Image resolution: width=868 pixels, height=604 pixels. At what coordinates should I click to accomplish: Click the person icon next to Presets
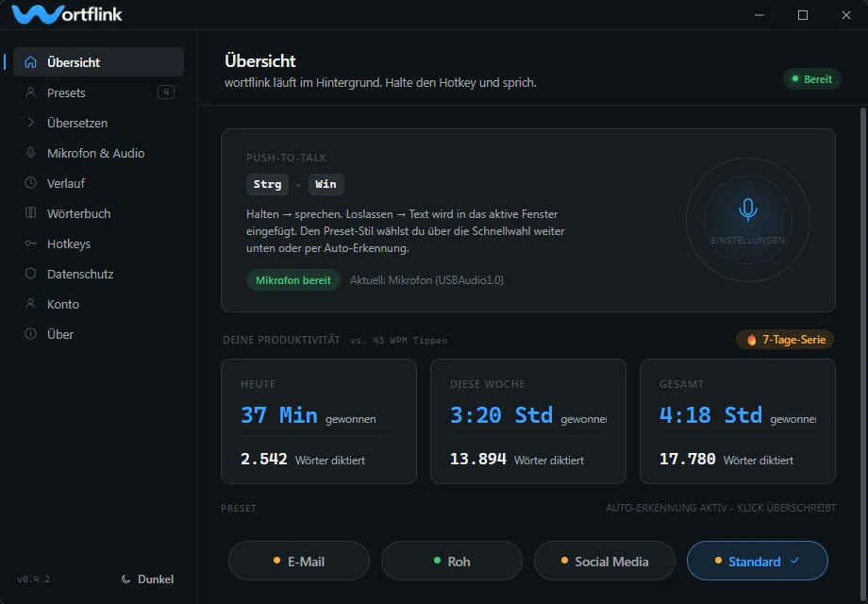point(31,92)
